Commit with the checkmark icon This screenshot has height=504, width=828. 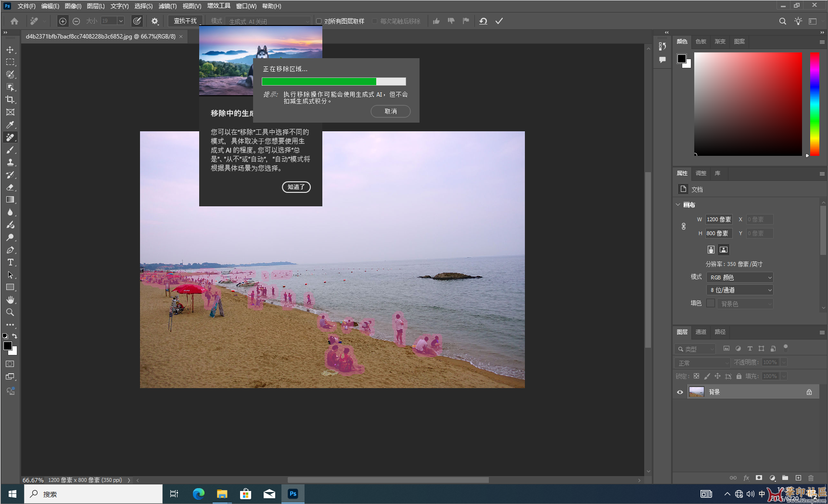[x=499, y=21]
